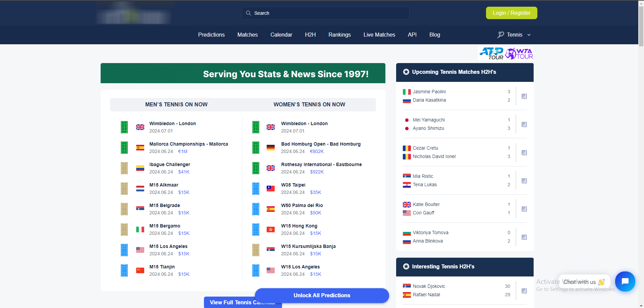
Task: Go to the Matches page
Action: coord(248,35)
